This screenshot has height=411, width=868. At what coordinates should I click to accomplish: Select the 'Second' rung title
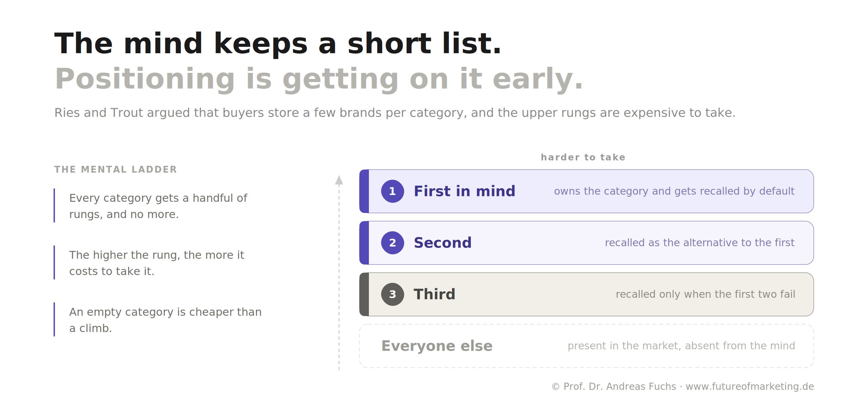point(442,243)
